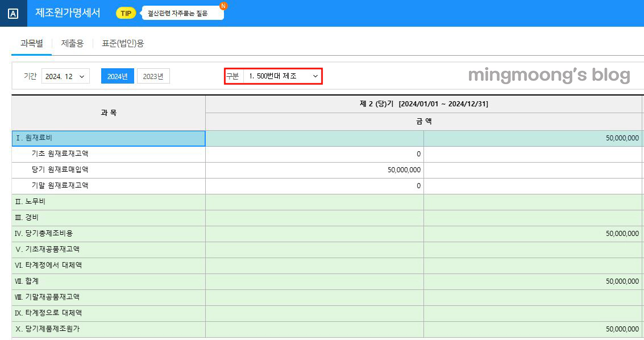Click the 당기총제조비용 50,000,000 amount
The width and height of the screenshot is (644, 340).
click(622, 234)
